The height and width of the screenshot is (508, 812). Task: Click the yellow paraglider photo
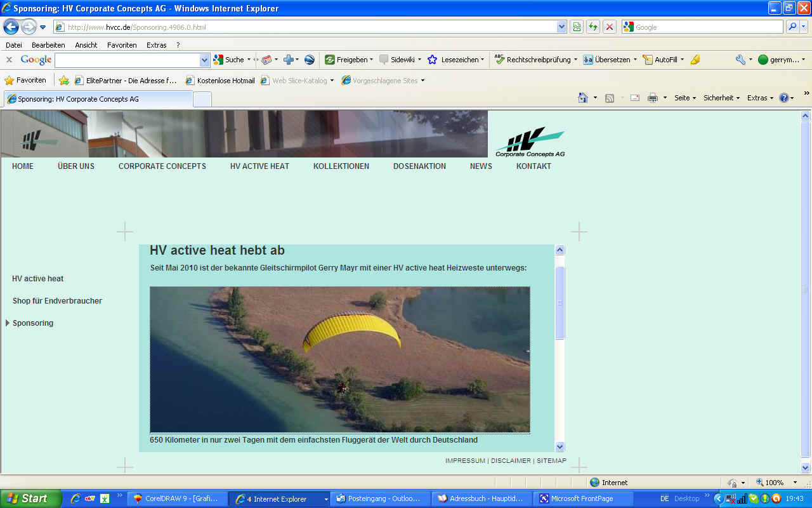click(340, 359)
